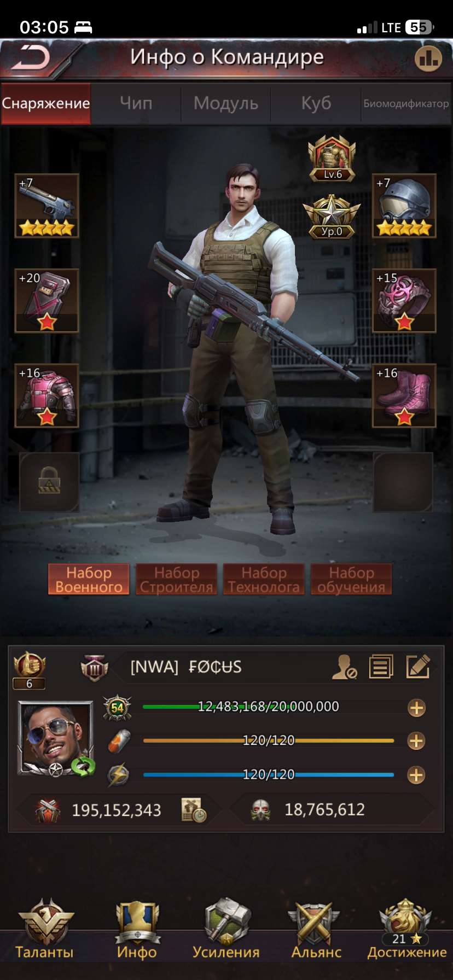Viewport: 453px width, 980px height.
Task: Select the Набор Технолога preset
Action: pos(264,580)
